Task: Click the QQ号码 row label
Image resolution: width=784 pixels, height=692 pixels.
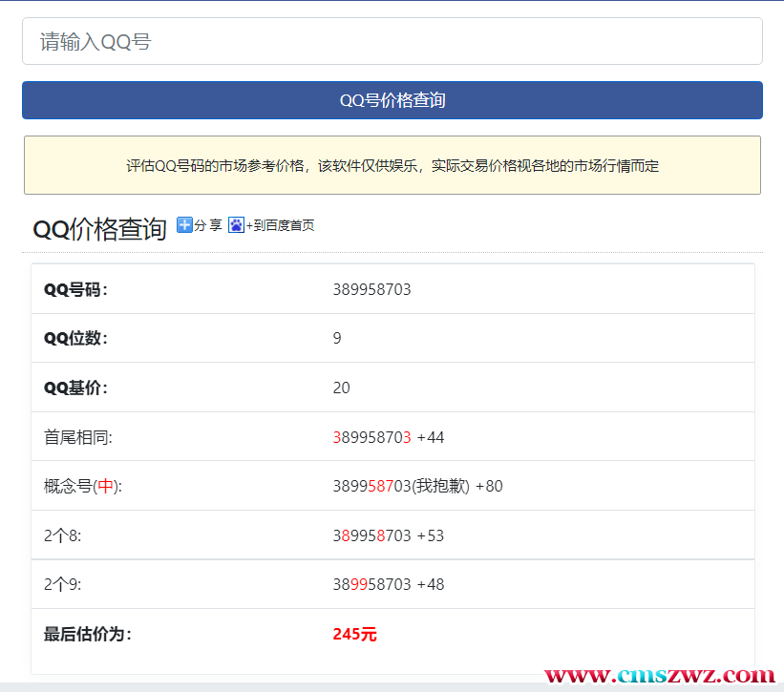Action: pos(76,289)
